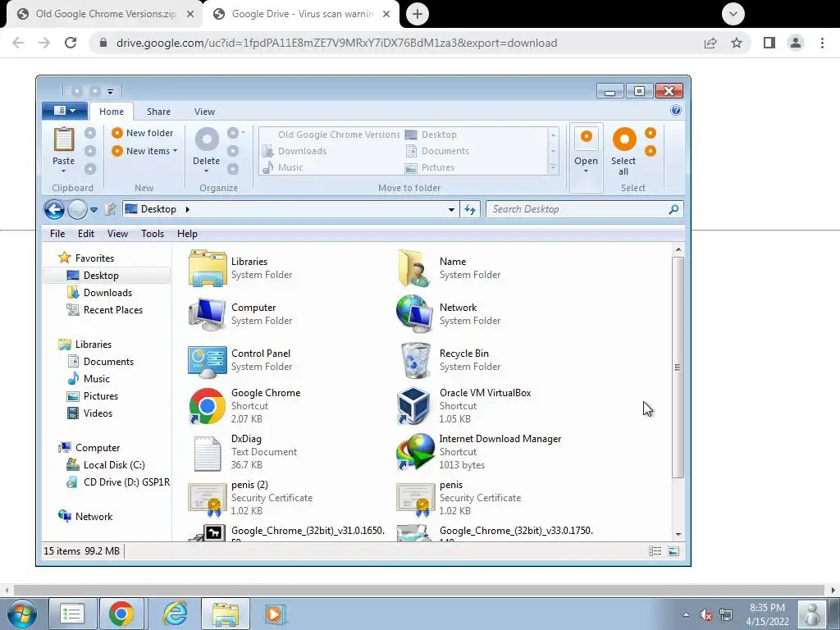The height and width of the screenshot is (630, 840).
Task: Open the recent locations history dropdown
Action: 94,209
